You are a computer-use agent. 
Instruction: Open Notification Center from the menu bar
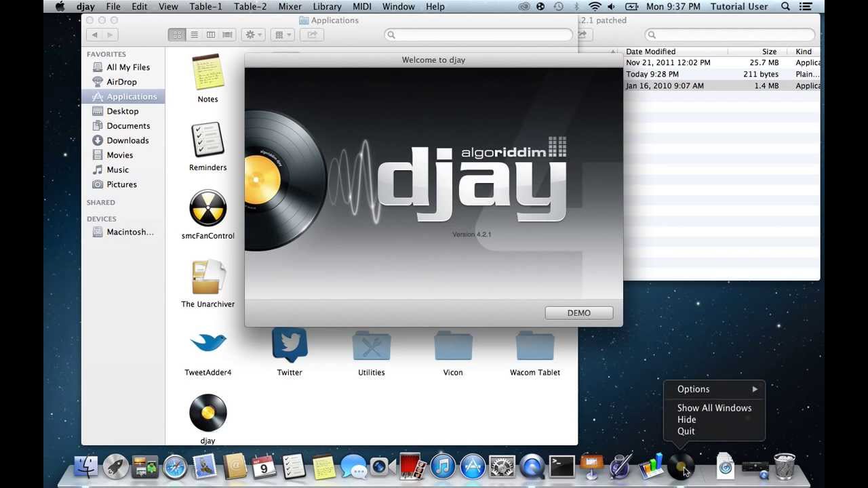pyautogui.click(x=806, y=7)
